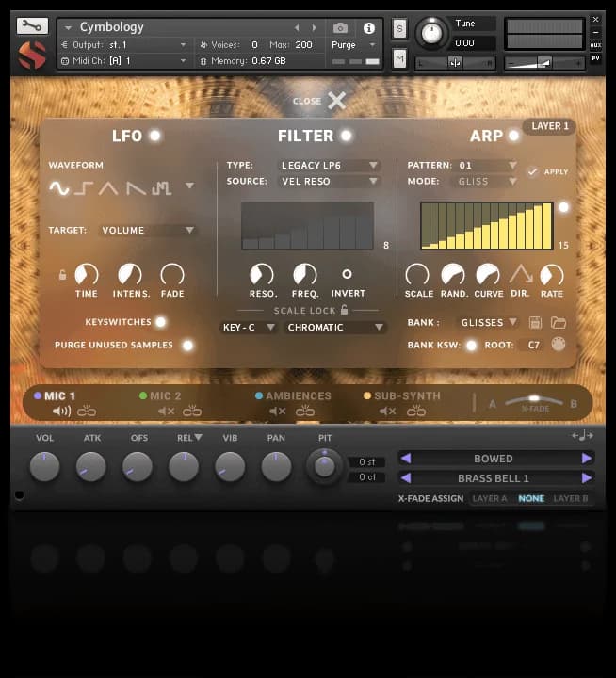
Task: Unmute MIC 2 speaker icon
Action: (x=167, y=411)
